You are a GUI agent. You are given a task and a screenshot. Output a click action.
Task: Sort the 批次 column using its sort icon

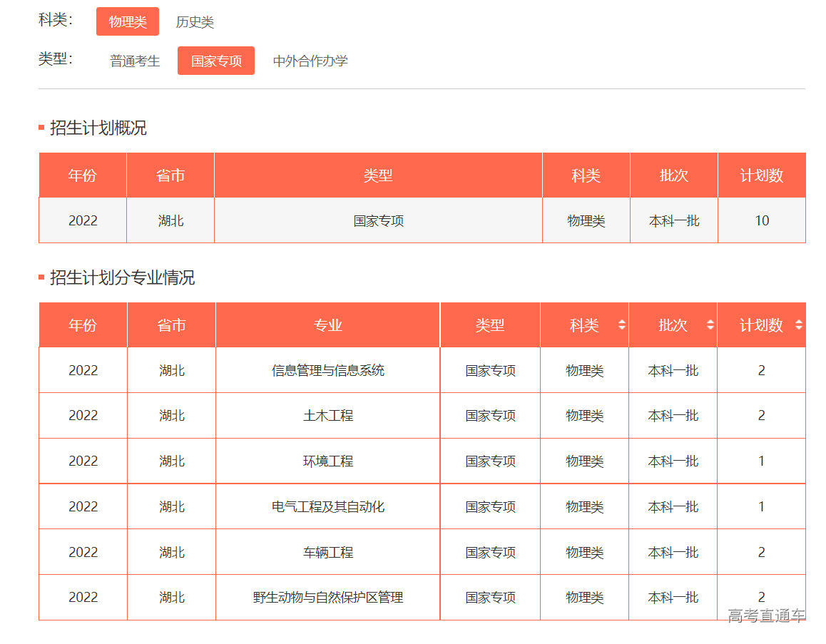(x=710, y=324)
